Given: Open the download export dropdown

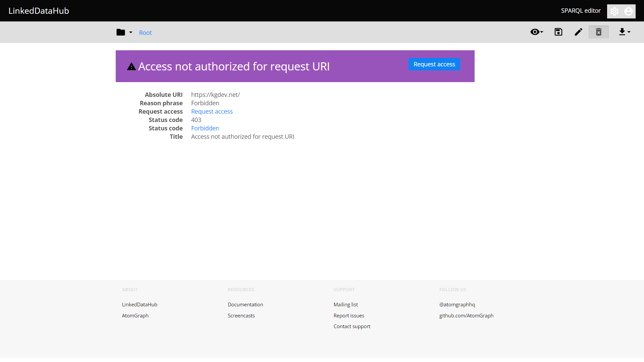Looking at the screenshot, I should [x=624, y=32].
